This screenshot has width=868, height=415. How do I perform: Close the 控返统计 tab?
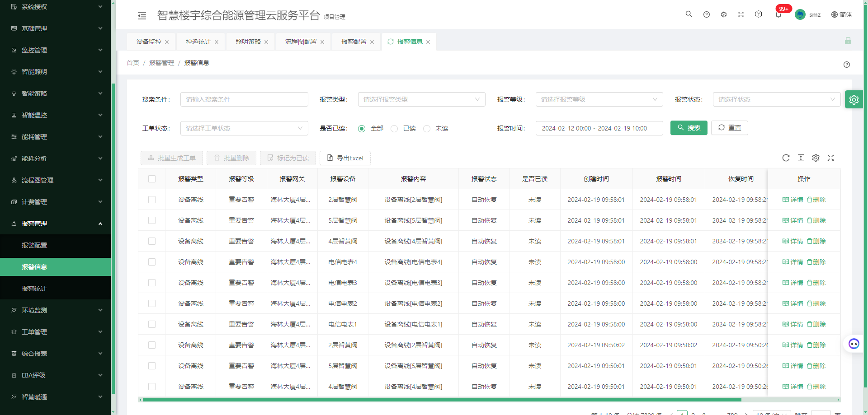point(217,42)
